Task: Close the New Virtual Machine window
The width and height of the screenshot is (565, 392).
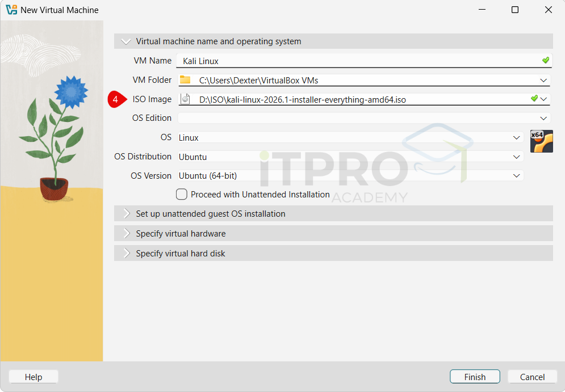Action: pos(549,10)
